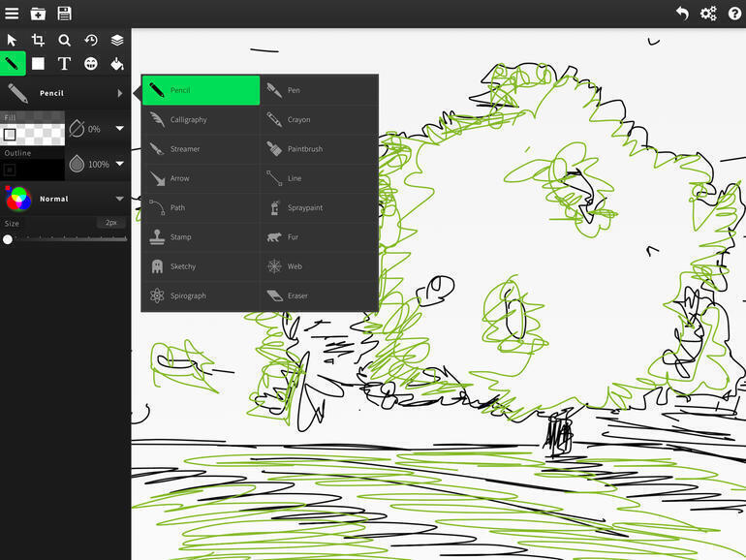Choose the paint bucket fill tool
This screenshot has height=560, width=746.
(117, 64)
